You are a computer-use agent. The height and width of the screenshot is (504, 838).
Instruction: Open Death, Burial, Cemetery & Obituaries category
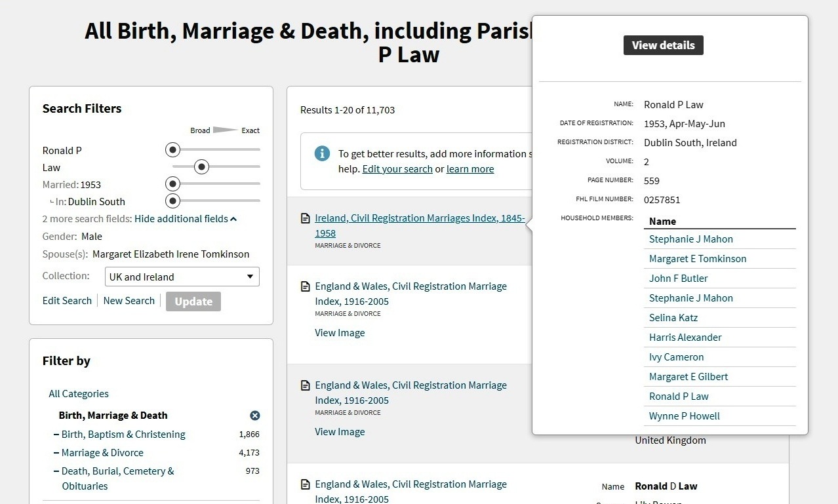[117, 471]
